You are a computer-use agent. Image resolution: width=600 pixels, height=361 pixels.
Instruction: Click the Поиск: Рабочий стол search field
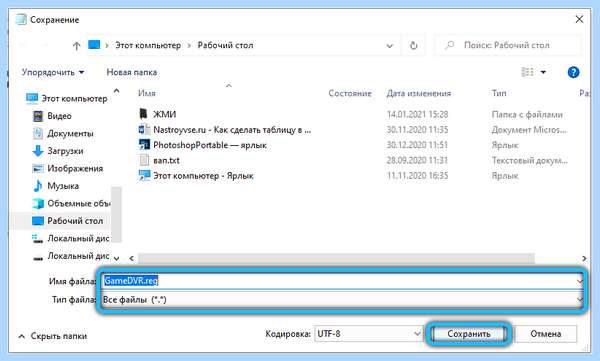(508, 45)
